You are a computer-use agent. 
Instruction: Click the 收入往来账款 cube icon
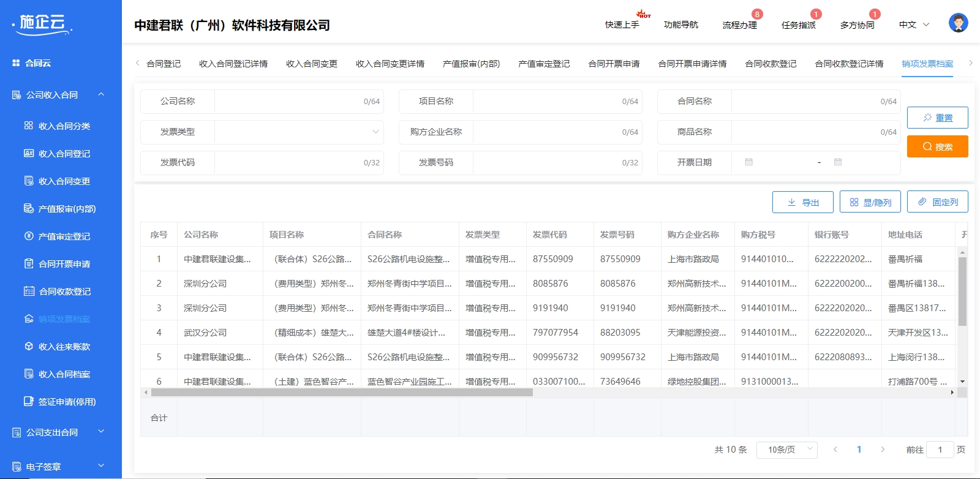click(28, 346)
